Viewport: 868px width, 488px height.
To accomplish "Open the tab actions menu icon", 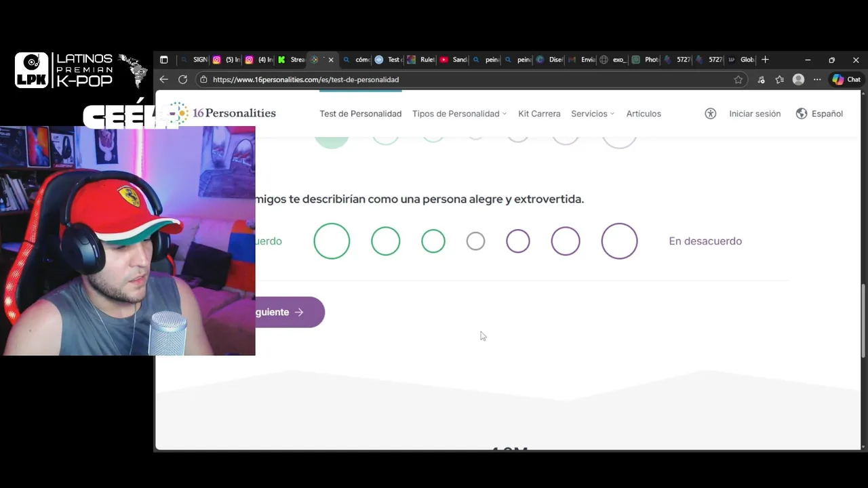I will click(x=163, y=60).
